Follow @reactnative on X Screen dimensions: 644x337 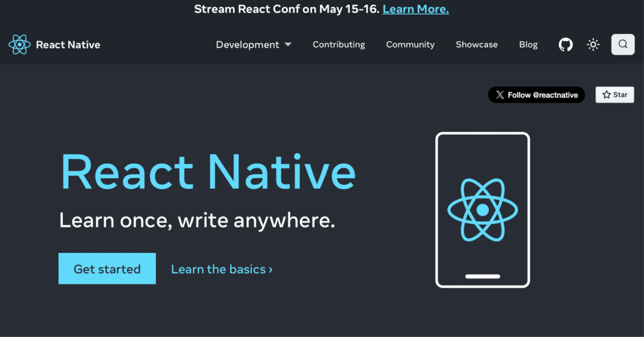tap(536, 95)
